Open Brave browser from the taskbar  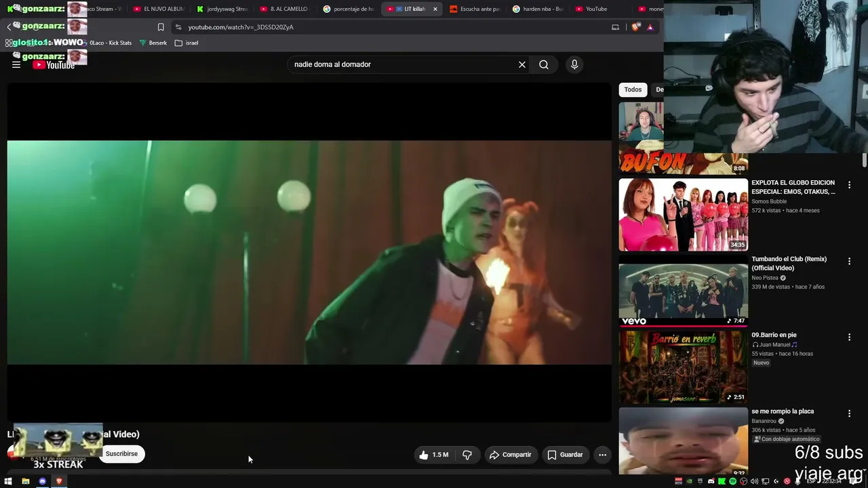coord(59,481)
